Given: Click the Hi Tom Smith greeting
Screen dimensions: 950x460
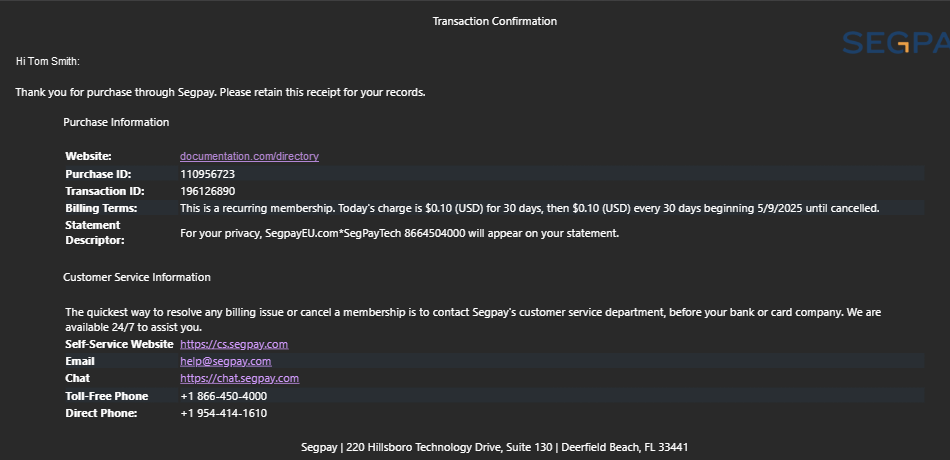Looking at the screenshot, I should [x=48, y=62].
